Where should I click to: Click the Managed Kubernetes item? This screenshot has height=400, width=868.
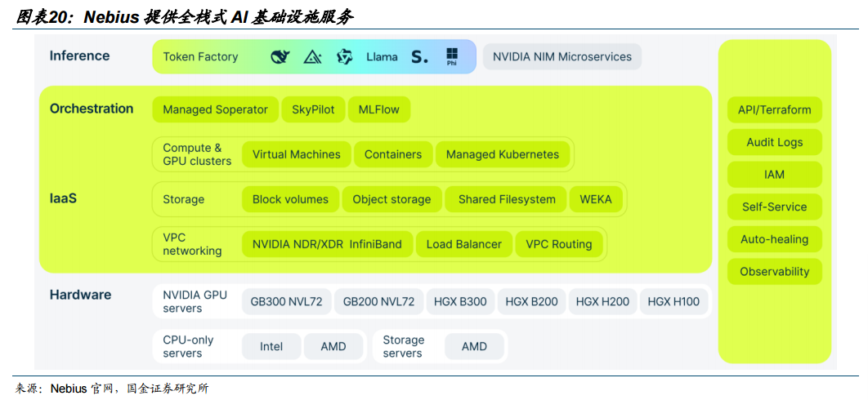[503, 154]
